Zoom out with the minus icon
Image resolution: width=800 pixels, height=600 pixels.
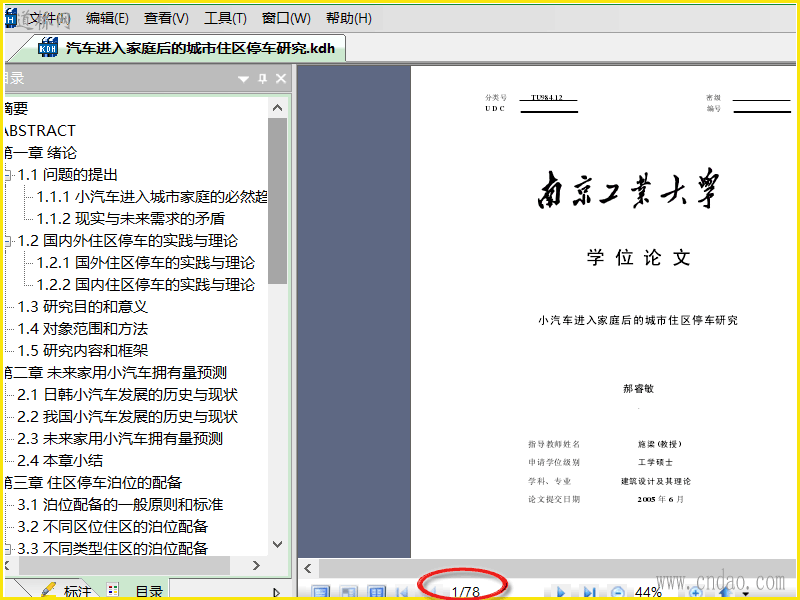click(x=617, y=592)
